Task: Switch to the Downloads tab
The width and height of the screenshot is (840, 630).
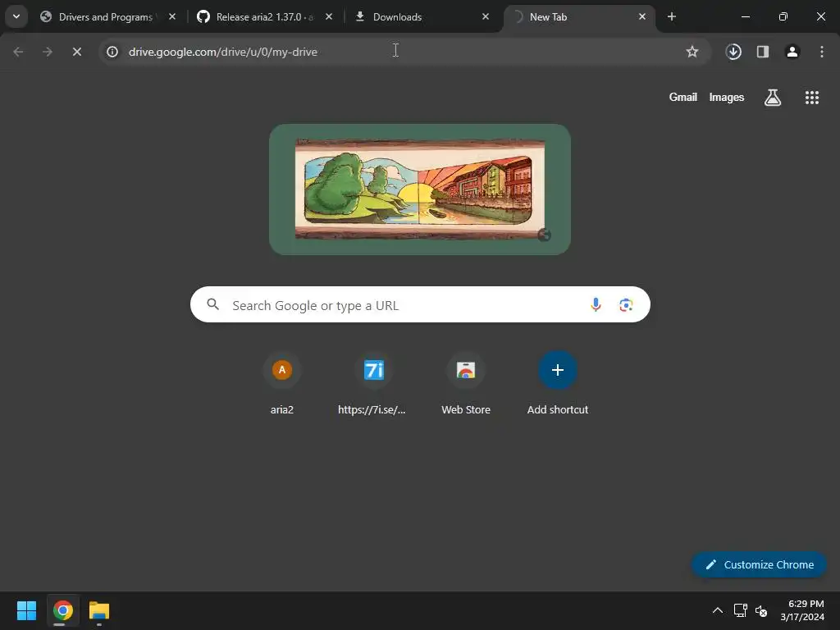Action: tap(397, 17)
